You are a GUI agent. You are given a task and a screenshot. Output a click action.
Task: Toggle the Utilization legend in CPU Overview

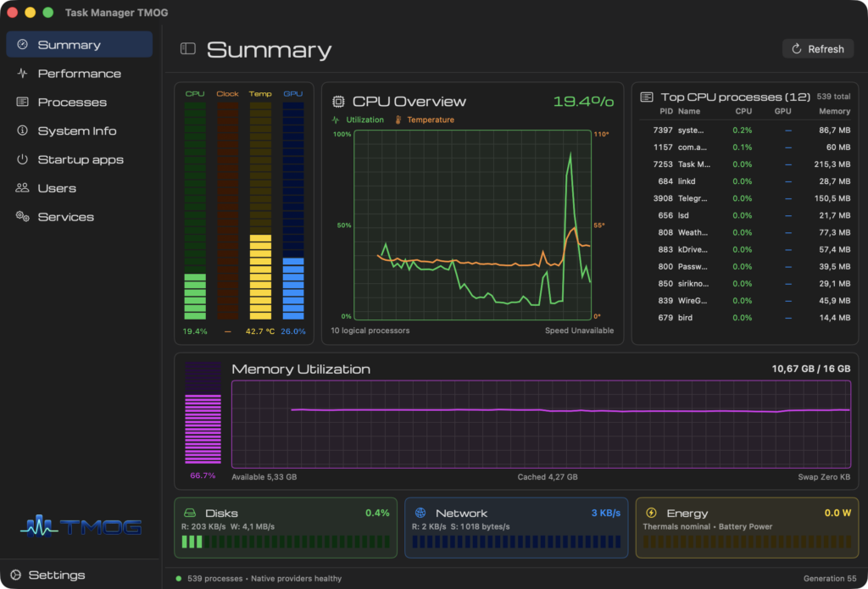359,119
